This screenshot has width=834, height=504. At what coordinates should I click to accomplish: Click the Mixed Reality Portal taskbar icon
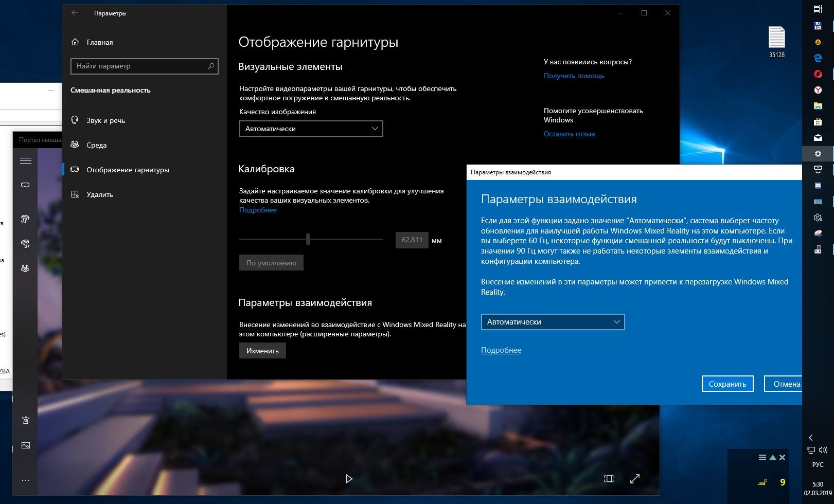[x=818, y=169]
